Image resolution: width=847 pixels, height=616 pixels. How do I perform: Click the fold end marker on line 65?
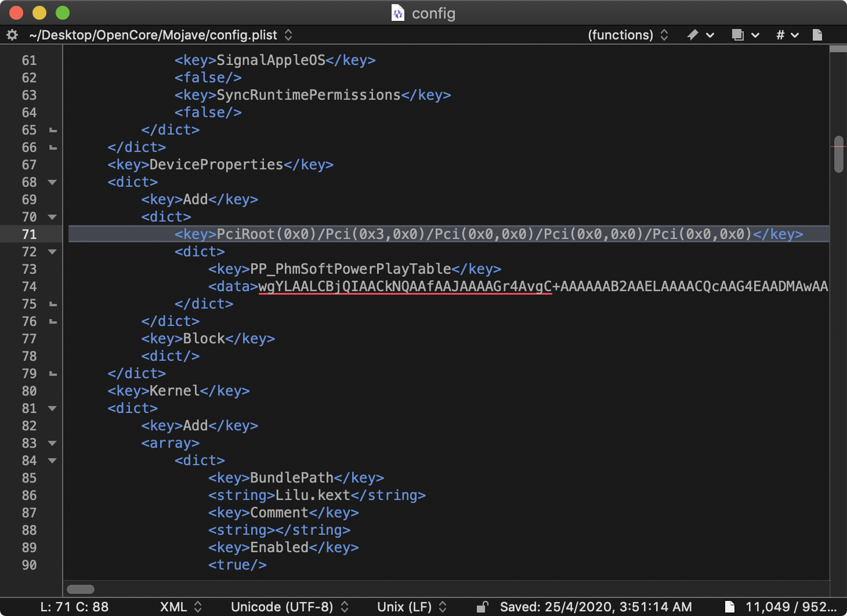point(53,130)
